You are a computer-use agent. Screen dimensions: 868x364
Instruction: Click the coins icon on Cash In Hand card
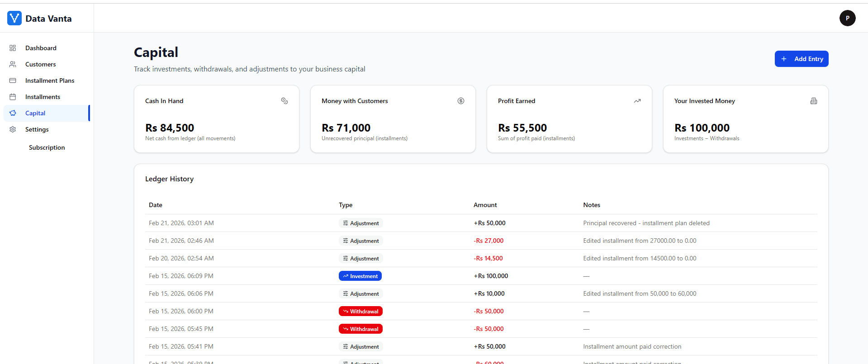(x=284, y=101)
